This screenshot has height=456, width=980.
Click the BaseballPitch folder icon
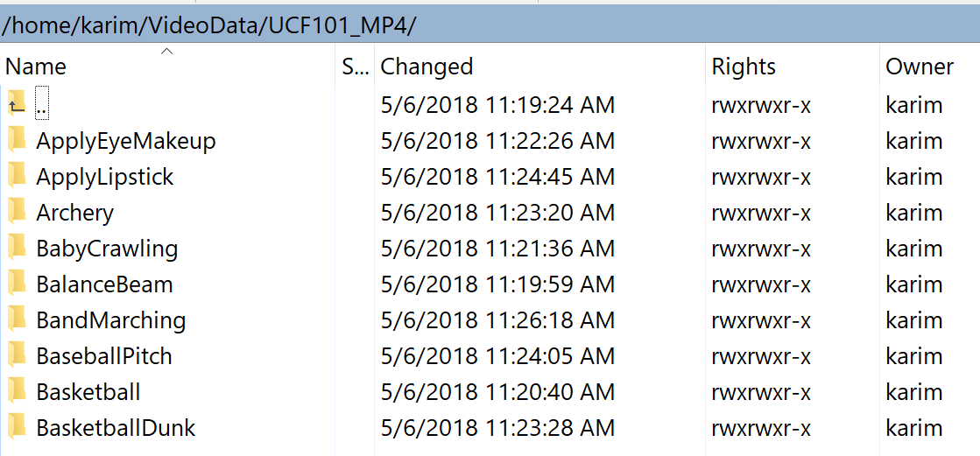click(x=17, y=356)
